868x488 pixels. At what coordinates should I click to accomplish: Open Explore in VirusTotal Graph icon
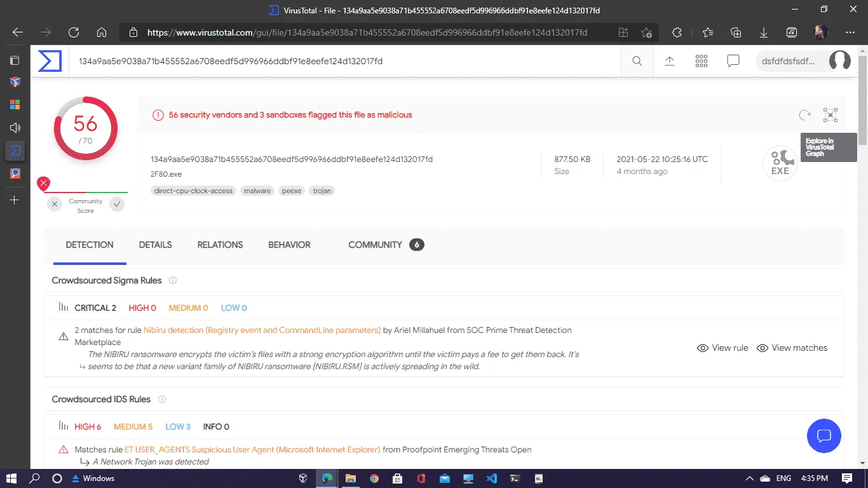(x=831, y=115)
